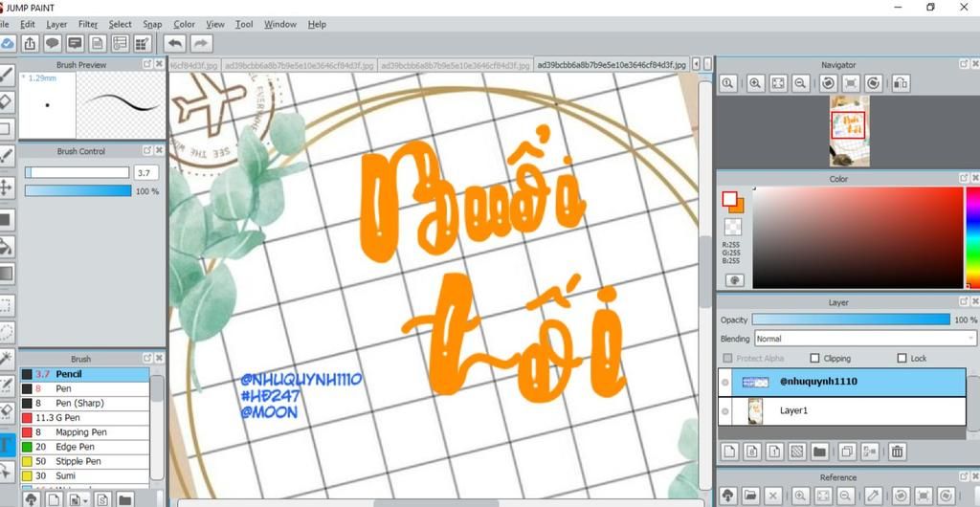Click Navigator zoom out magnifier

tap(799, 83)
